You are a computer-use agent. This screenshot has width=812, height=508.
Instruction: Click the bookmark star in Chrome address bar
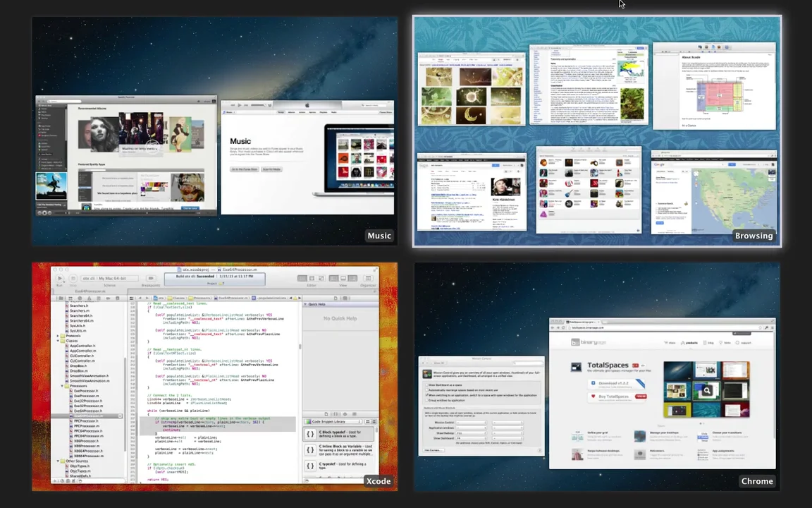point(760,327)
